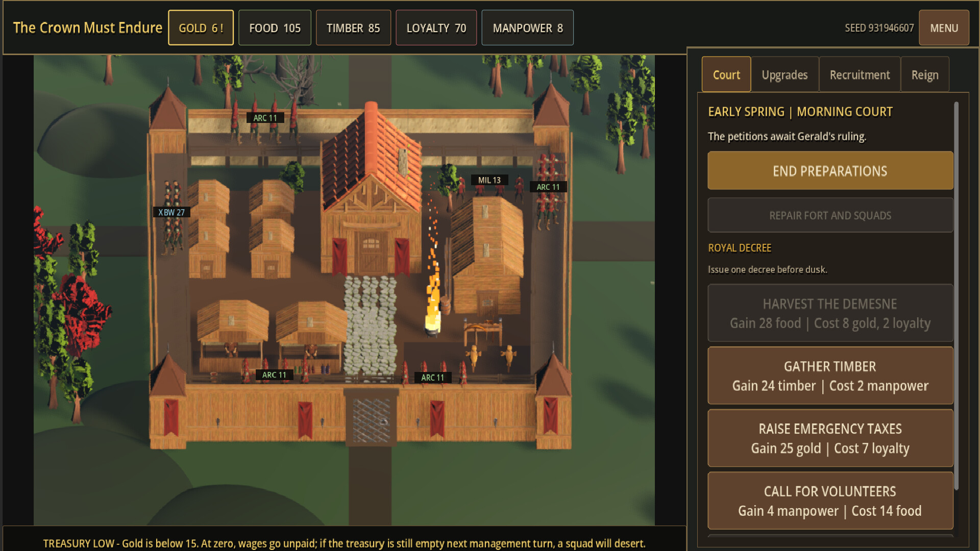
Task: Click The Crown Must Endure title
Action: click(x=87, y=28)
